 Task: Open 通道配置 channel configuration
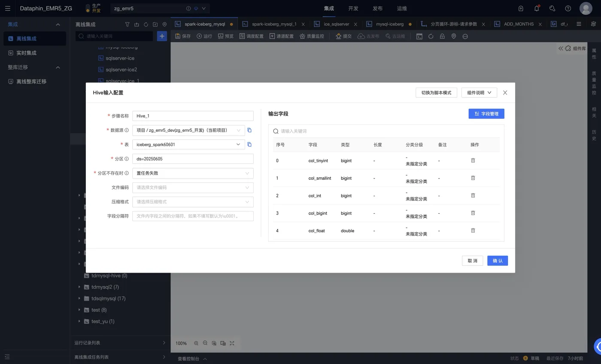pyautogui.click(x=282, y=36)
